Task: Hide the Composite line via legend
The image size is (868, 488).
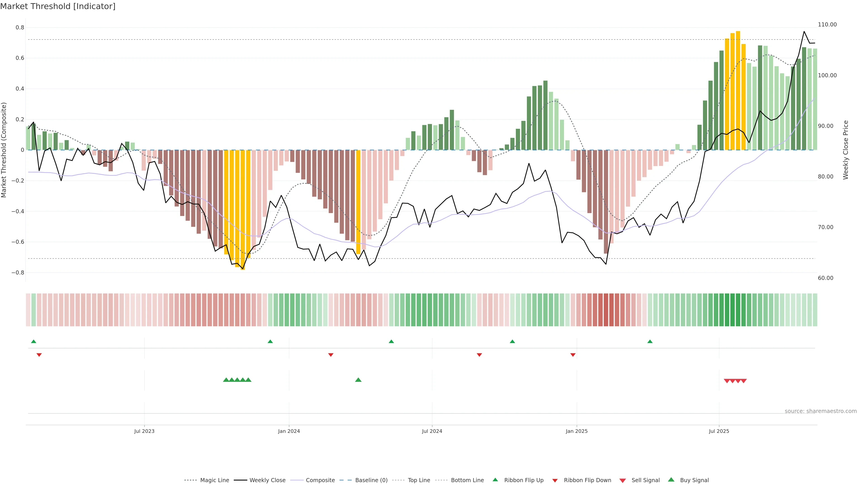Action: click(x=320, y=480)
